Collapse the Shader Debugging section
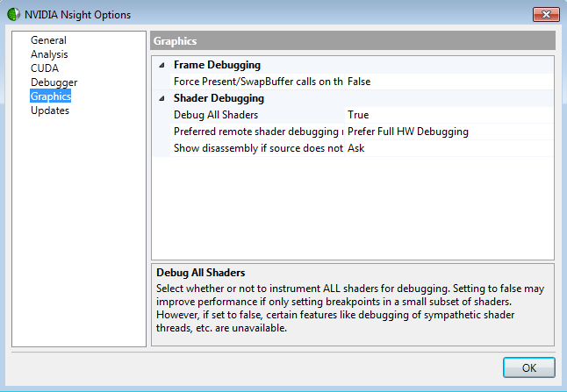 (x=161, y=98)
